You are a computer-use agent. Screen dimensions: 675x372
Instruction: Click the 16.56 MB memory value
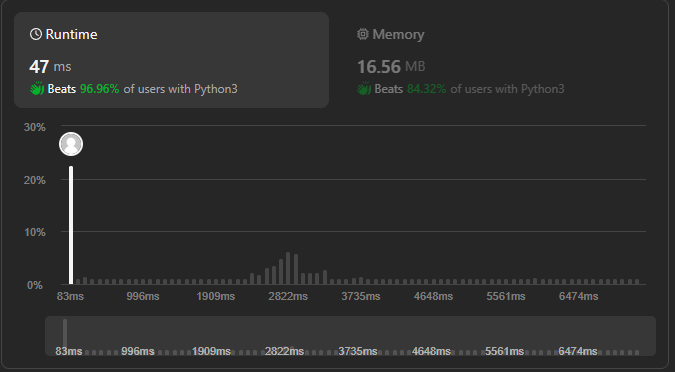[x=391, y=66]
